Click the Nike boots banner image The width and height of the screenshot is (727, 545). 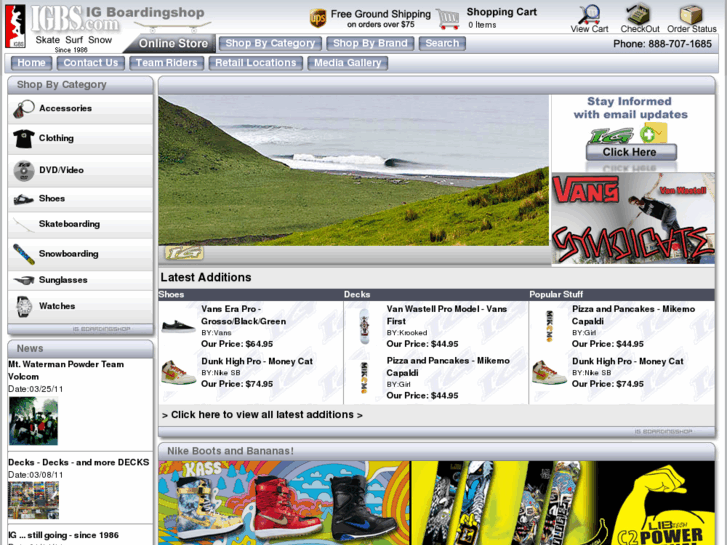tap(284, 503)
